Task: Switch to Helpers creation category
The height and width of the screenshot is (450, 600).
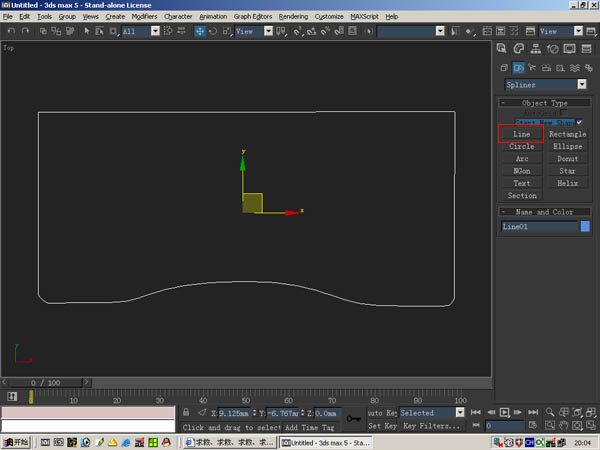Action: click(561, 68)
